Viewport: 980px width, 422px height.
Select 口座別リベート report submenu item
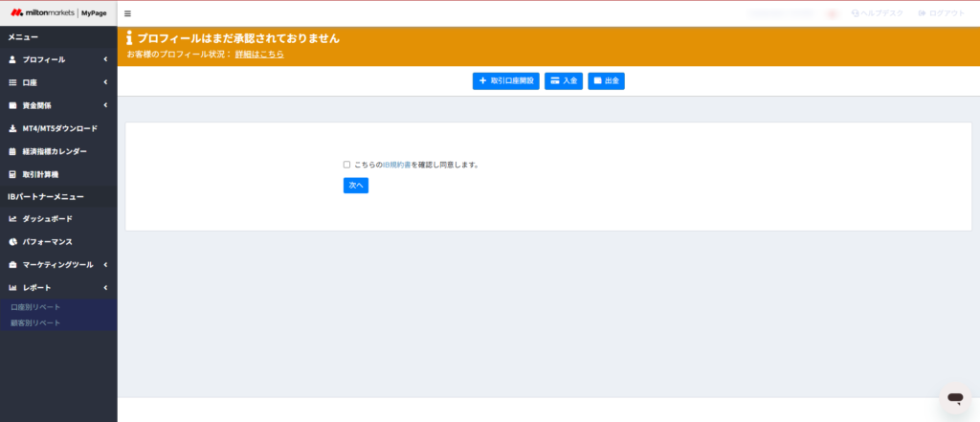click(x=35, y=307)
